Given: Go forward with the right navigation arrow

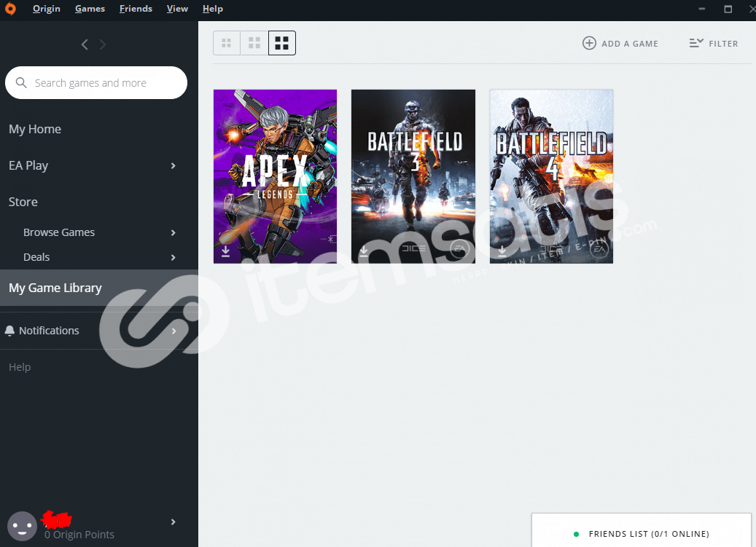Looking at the screenshot, I should coord(103,44).
